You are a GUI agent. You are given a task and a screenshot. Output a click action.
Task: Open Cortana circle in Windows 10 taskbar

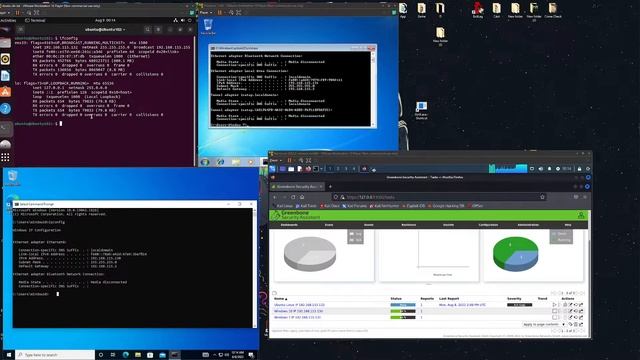coord(101,355)
